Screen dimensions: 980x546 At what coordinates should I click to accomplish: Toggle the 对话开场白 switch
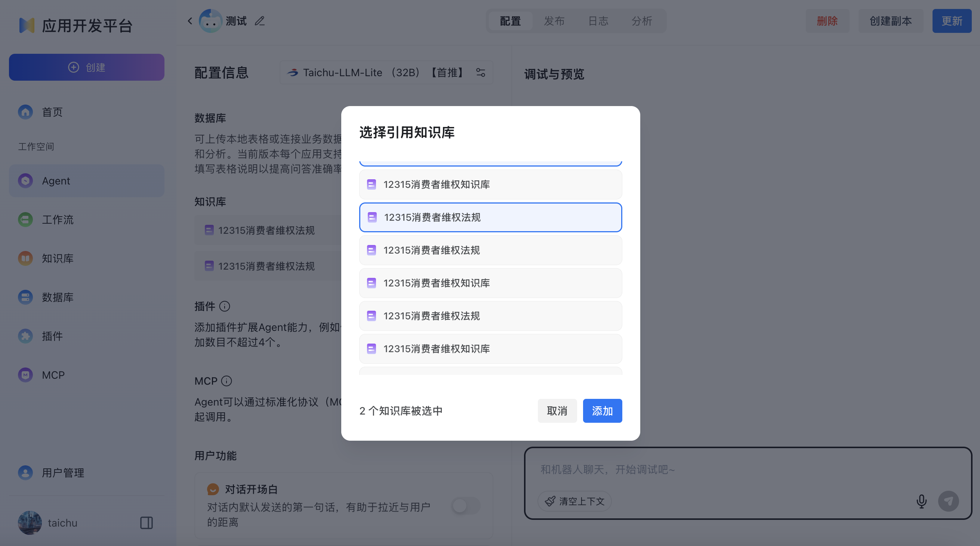(x=466, y=506)
